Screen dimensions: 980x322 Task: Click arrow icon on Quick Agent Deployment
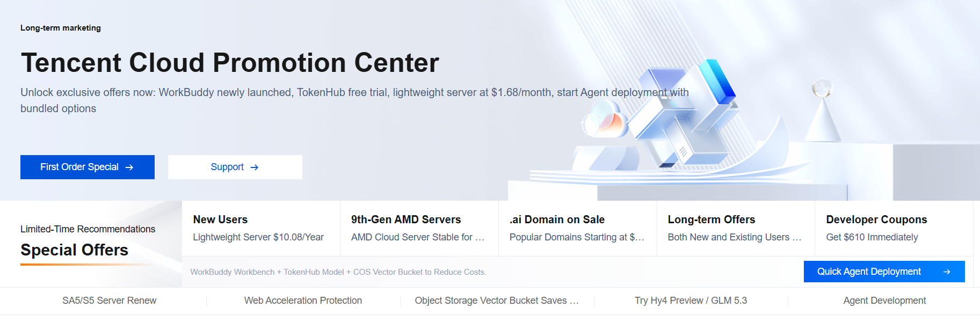(x=947, y=272)
